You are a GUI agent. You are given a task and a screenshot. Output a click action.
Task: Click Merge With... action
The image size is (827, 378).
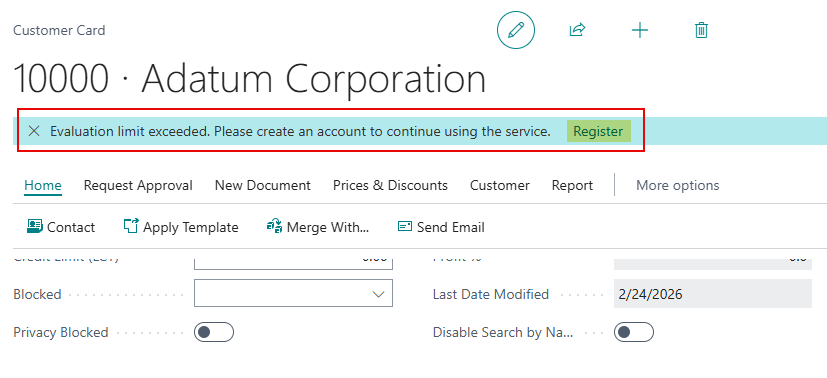[318, 227]
